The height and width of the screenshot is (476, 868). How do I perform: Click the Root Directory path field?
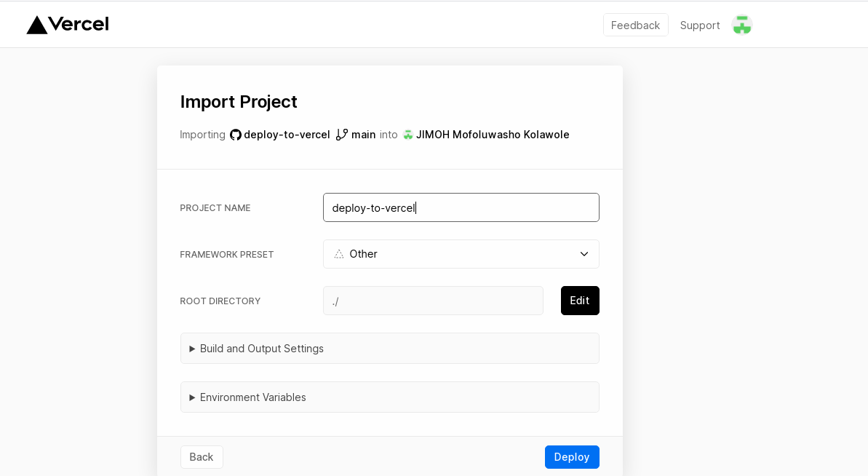433,301
